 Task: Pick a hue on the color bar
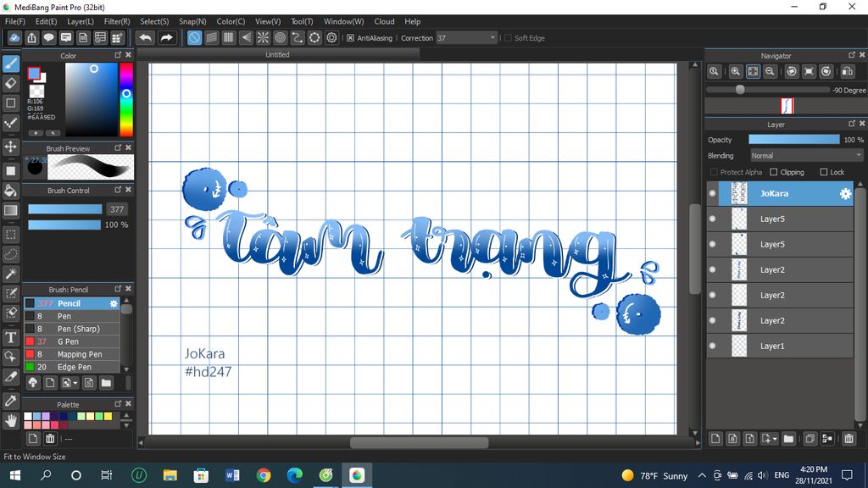[x=126, y=99]
